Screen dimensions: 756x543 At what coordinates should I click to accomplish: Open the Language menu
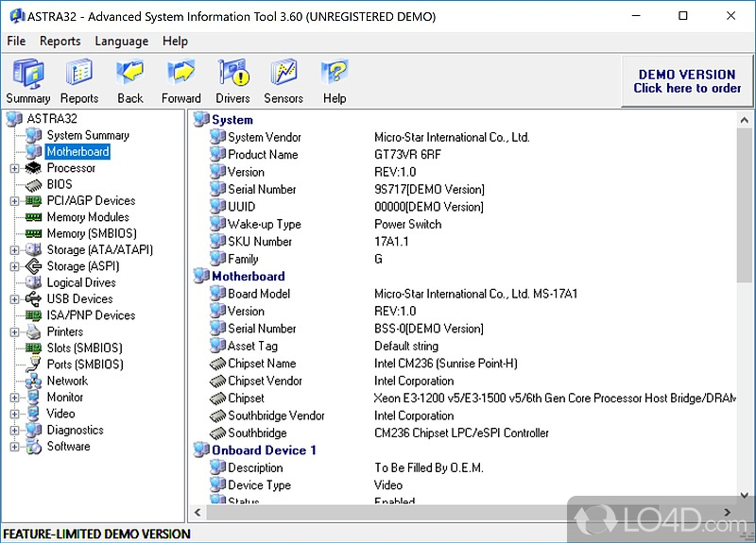point(121,41)
